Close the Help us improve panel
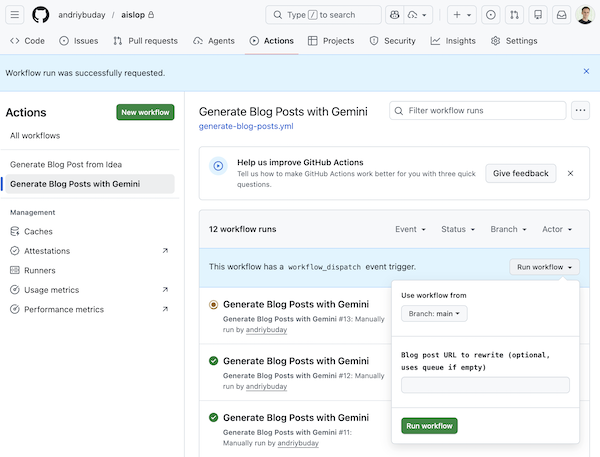The image size is (600, 457). pyautogui.click(x=570, y=173)
